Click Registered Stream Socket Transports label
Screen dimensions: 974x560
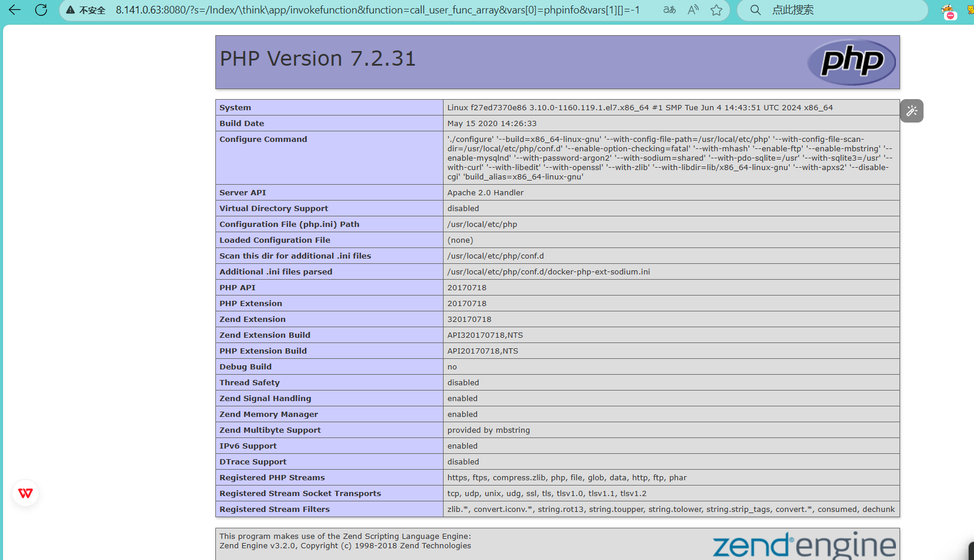pos(300,493)
